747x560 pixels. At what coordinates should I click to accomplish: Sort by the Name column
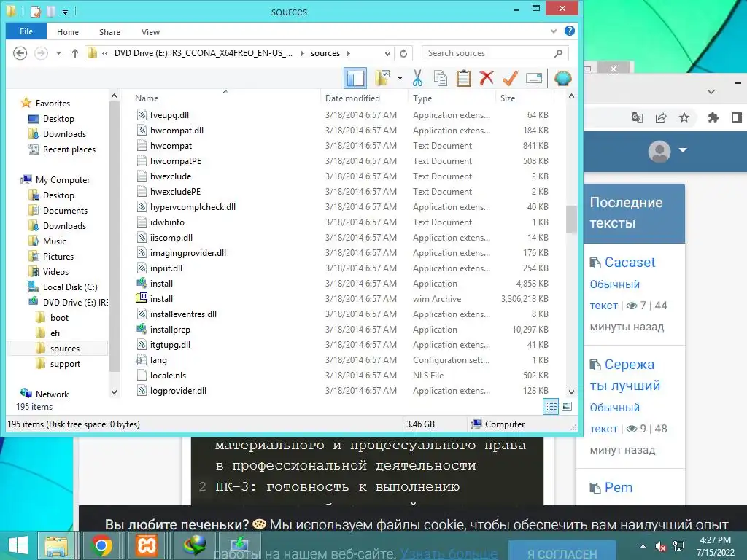coord(147,98)
